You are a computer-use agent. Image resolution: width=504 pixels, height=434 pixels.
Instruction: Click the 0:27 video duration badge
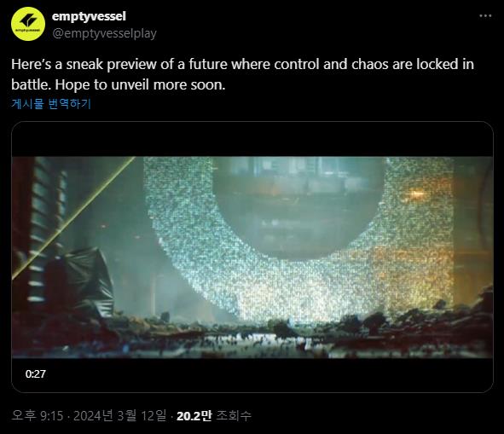click(x=35, y=373)
